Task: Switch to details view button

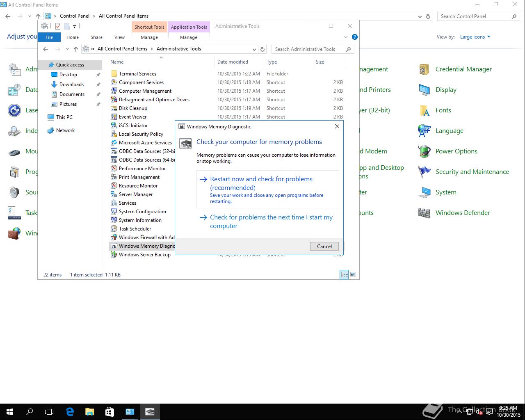Action: 344,274
